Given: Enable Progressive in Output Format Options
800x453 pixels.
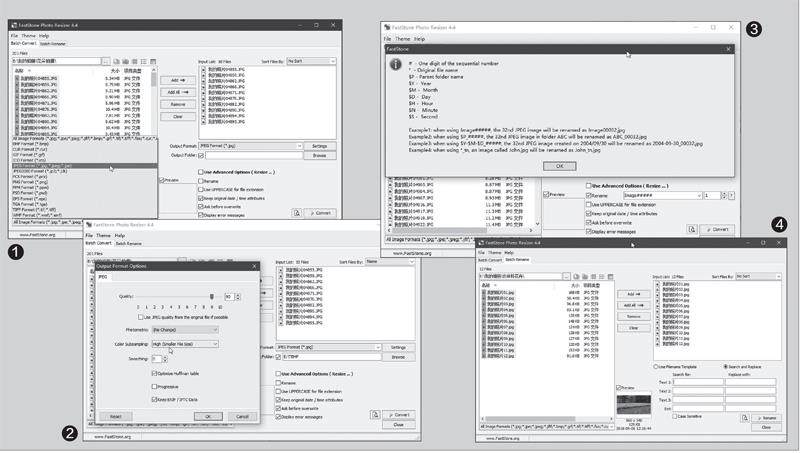Looking at the screenshot, I should click(154, 387).
